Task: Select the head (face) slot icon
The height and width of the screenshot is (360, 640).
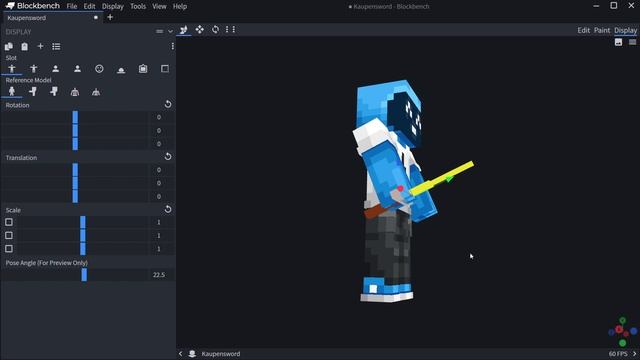Action: 99,69
